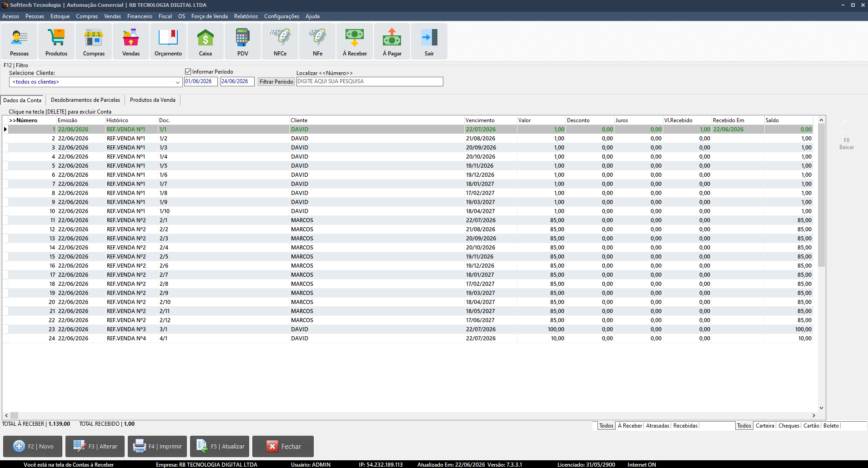
Task: Expand the Selecione Cliente dropdown
Action: point(178,82)
